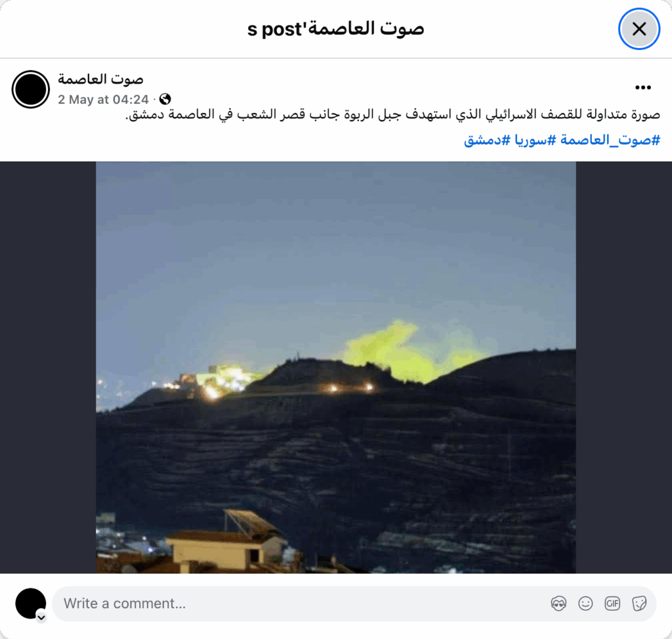Screen dimensions: 672x639
Task: Open the sticker picker icon
Action: click(639, 604)
